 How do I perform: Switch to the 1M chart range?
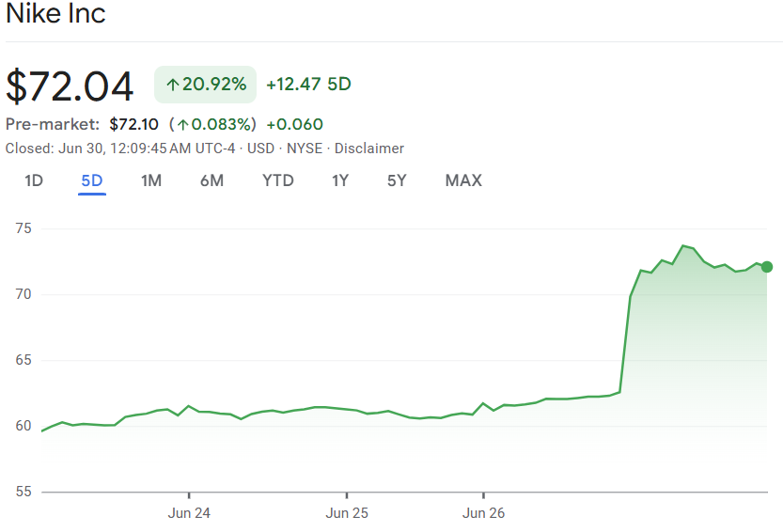(x=151, y=180)
